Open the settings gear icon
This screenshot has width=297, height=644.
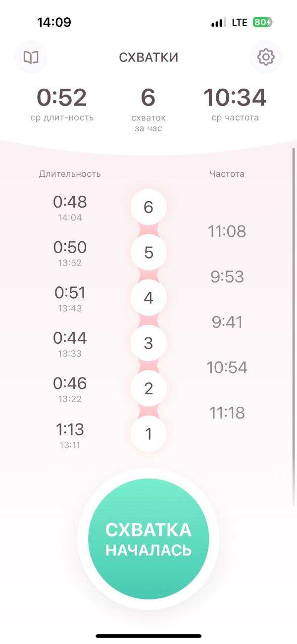click(x=266, y=57)
